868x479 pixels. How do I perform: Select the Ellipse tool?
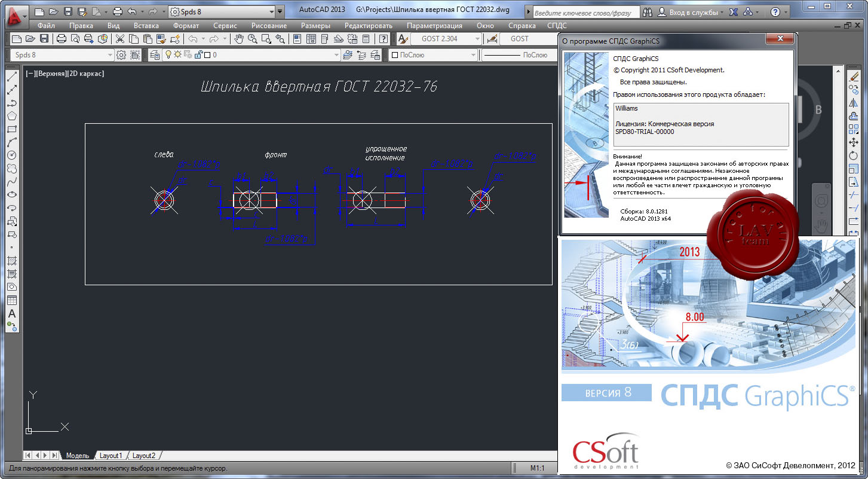(x=11, y=195)
